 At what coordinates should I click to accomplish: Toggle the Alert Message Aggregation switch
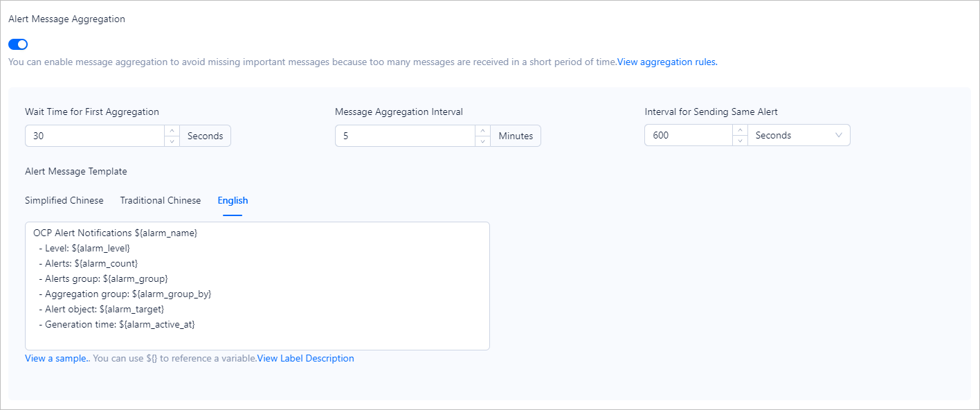(x=18, y=44)
